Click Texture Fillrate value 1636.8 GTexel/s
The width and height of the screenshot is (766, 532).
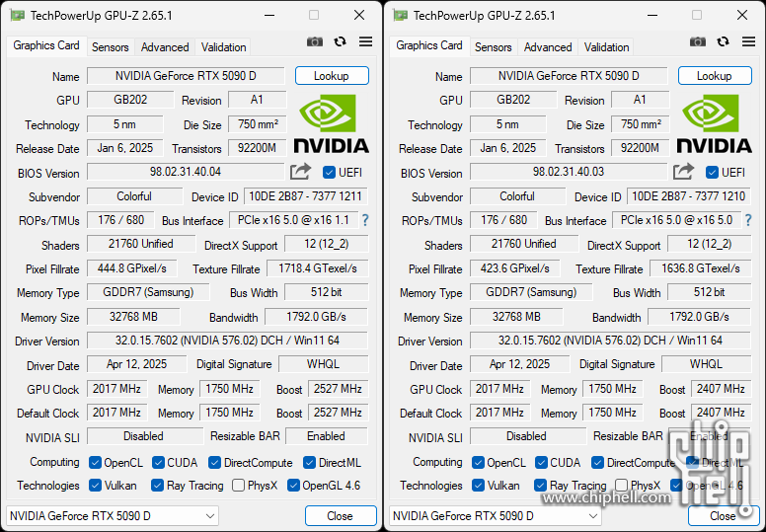[x=701, y=268]
